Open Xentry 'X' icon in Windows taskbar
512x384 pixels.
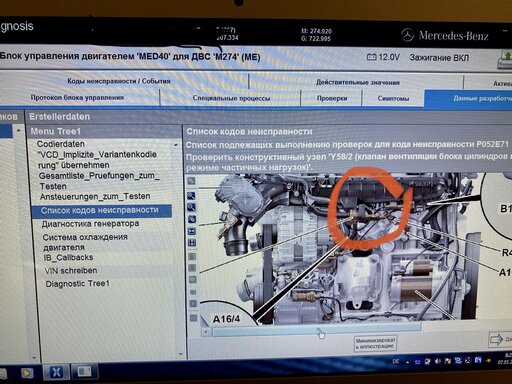pos(56,372)
